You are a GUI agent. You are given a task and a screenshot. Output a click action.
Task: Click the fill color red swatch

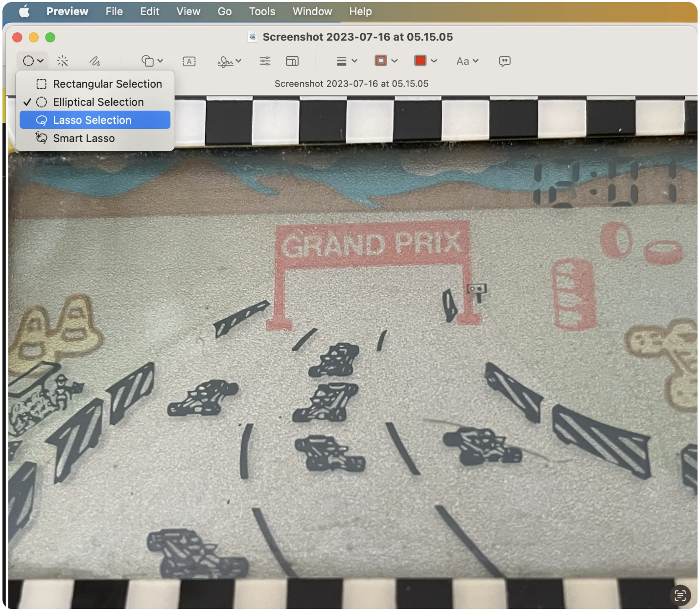click(421, 61)
